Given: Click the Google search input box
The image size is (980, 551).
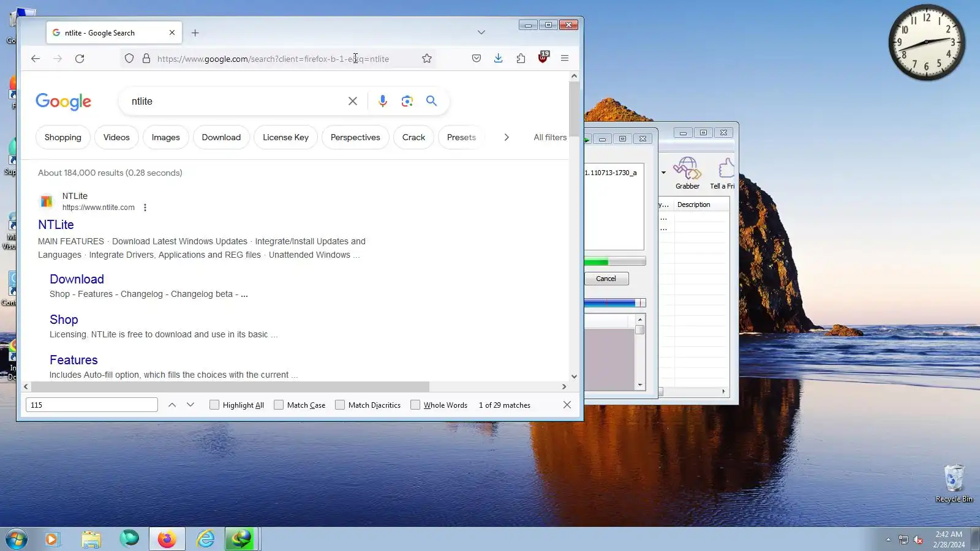Looking at the screenshot, I should pos(236,101).
